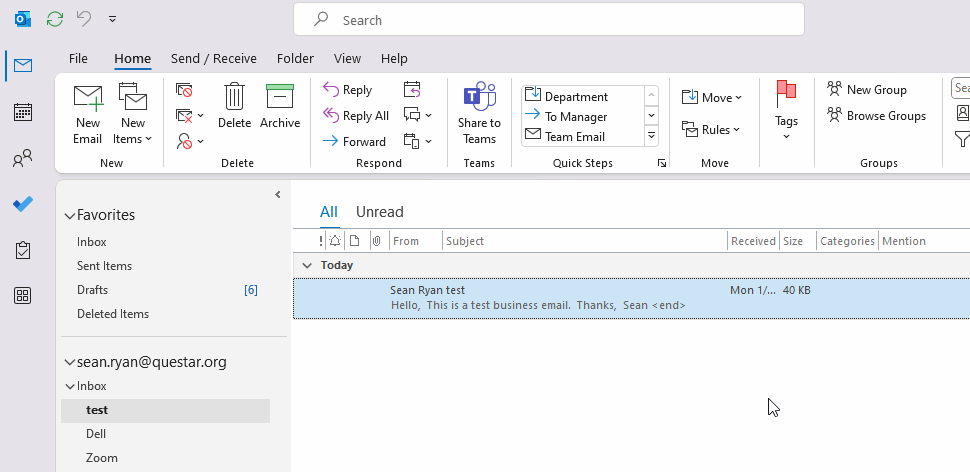Expand the Quick Steps gallery More arrow
This screenshot has height=472, width=970.
click(651, 135)
